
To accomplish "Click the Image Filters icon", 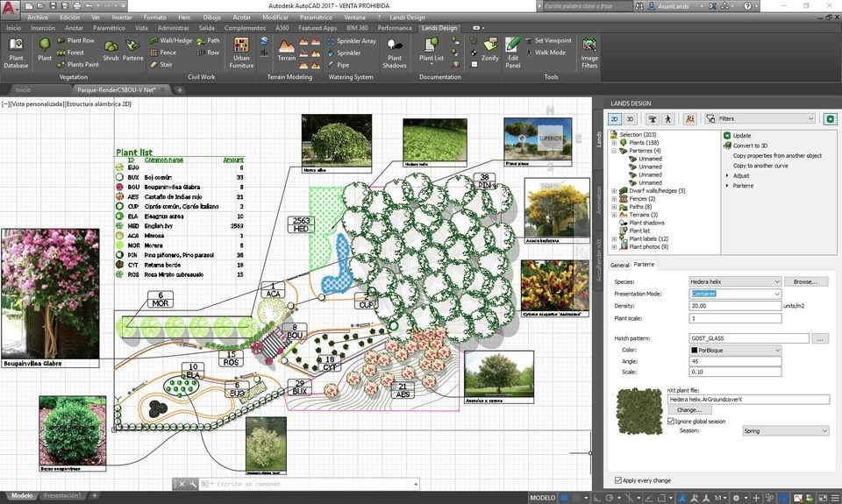I will [x=589, y=49].
